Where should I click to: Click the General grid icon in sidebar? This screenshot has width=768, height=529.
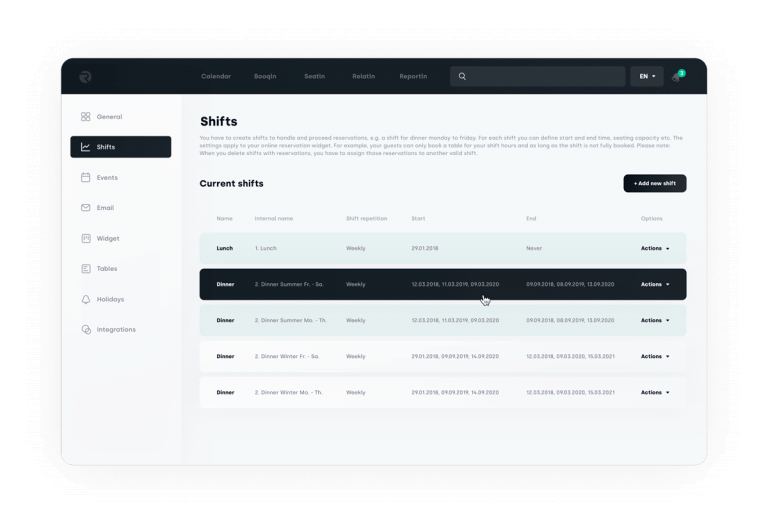click(85, 117)
